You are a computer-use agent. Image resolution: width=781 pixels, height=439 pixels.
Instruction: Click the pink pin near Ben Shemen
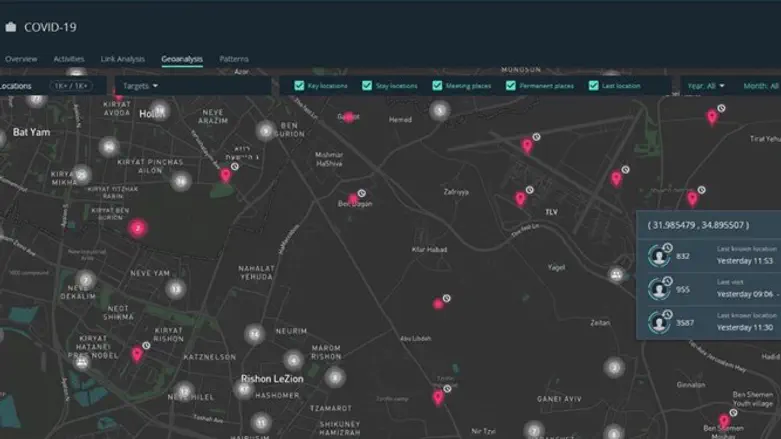[724, 420]
